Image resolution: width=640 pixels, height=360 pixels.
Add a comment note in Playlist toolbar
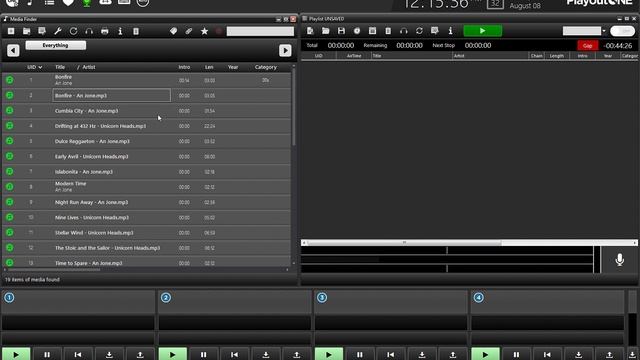point(435,31)
